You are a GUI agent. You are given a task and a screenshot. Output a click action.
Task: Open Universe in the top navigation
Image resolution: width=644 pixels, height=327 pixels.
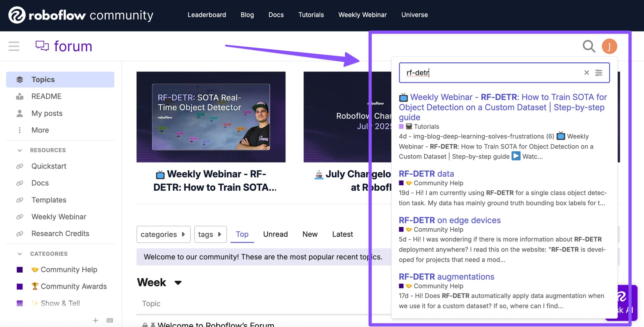point(415,15)
